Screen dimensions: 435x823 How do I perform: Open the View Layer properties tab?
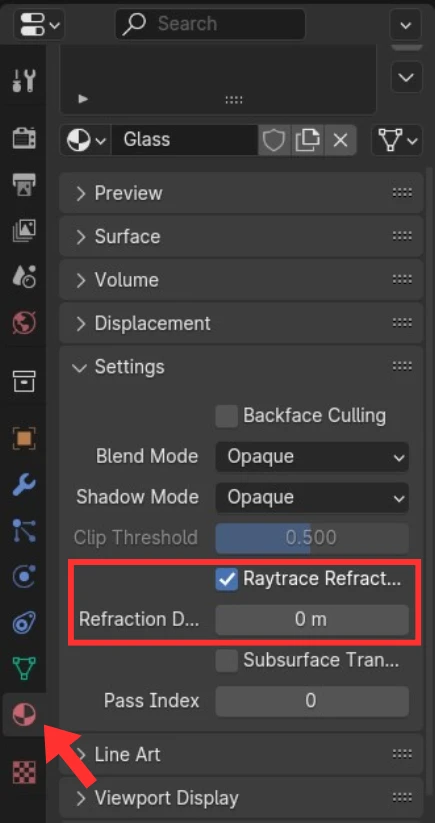pyautogui.click(x=24, y=230)
